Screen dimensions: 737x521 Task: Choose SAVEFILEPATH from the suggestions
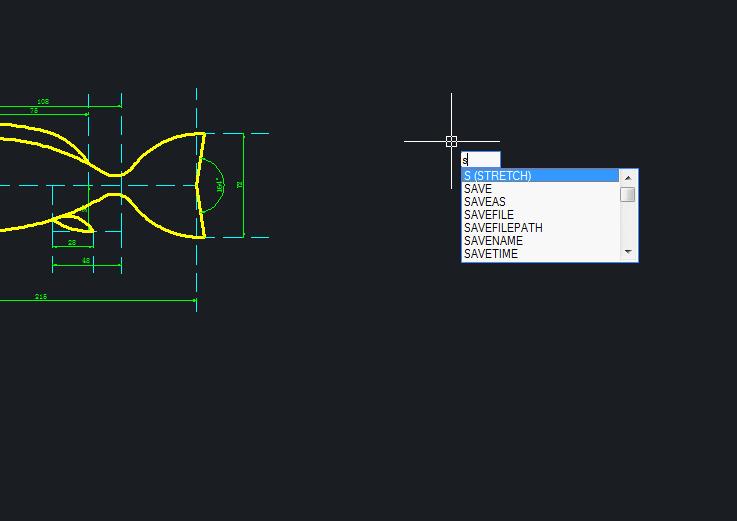[x=503, y=228]
